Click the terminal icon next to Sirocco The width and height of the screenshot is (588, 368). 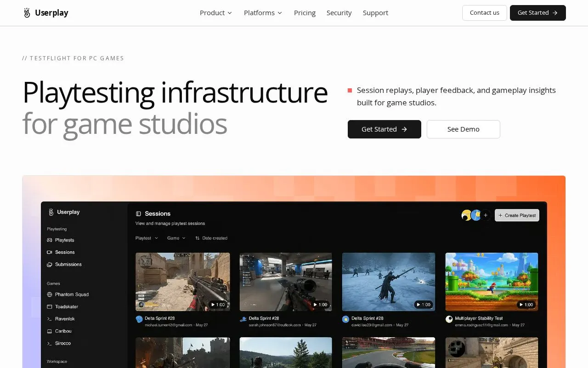point(50,343)
